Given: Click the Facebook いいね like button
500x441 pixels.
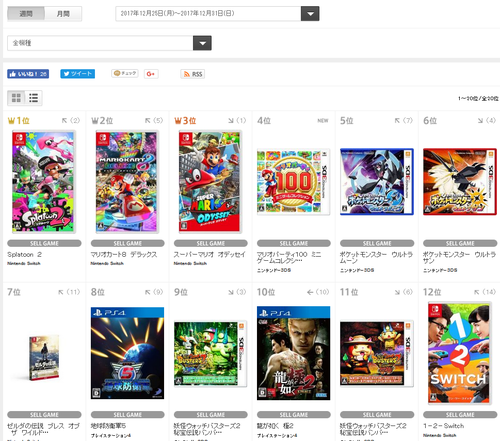Looking at the screenshot, I should click(28, 74).
